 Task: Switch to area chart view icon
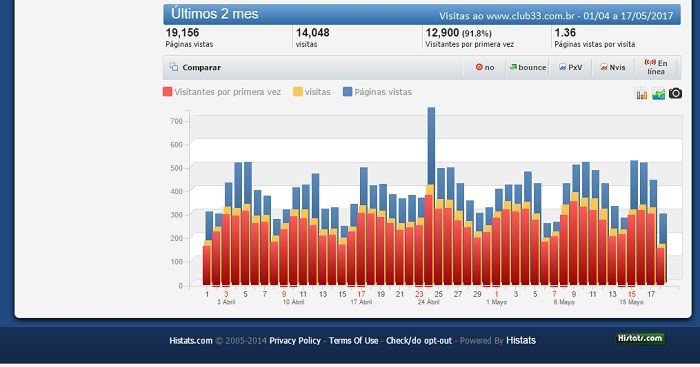click(658, 94)
